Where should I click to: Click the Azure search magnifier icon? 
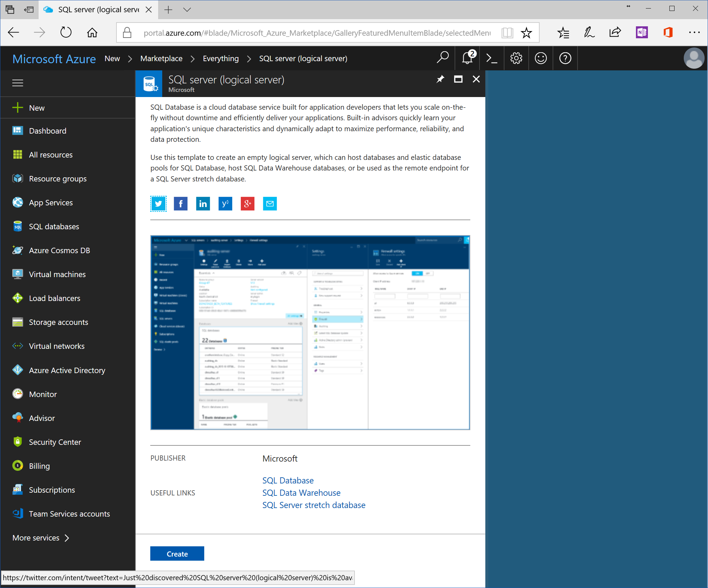point(443,58)
